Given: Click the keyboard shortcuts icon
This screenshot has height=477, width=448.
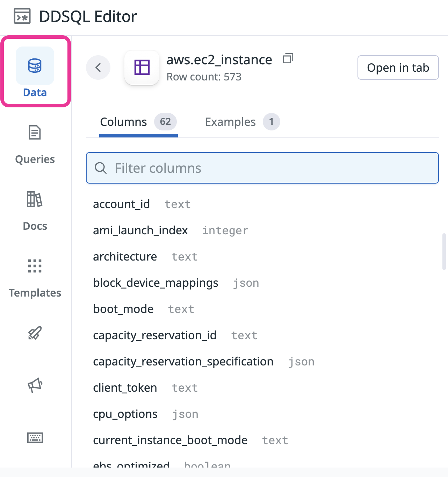Looking at the screenshot, I should coord(35,437).
